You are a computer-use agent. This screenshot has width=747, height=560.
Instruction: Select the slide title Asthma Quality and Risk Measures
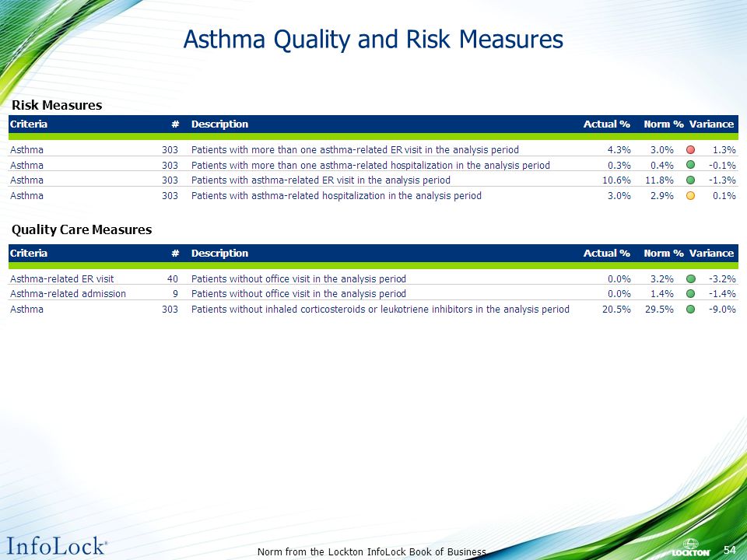coord(373,39)
